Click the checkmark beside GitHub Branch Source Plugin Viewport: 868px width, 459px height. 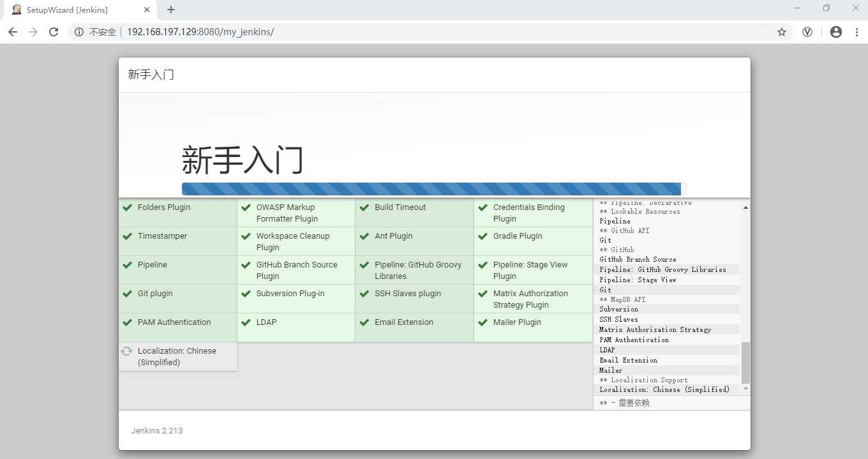tap(246, 265)
